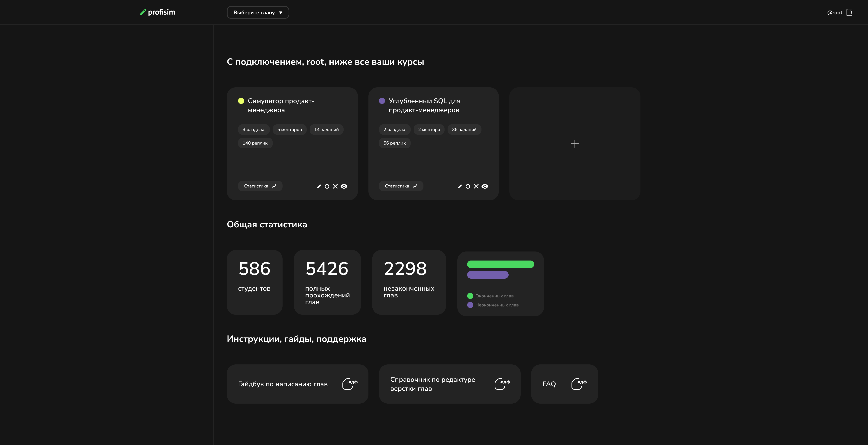The image size is (868, 445).
Task: Edit 'Углубленный SQL' course with pencil icon
Action: [460, 186]
